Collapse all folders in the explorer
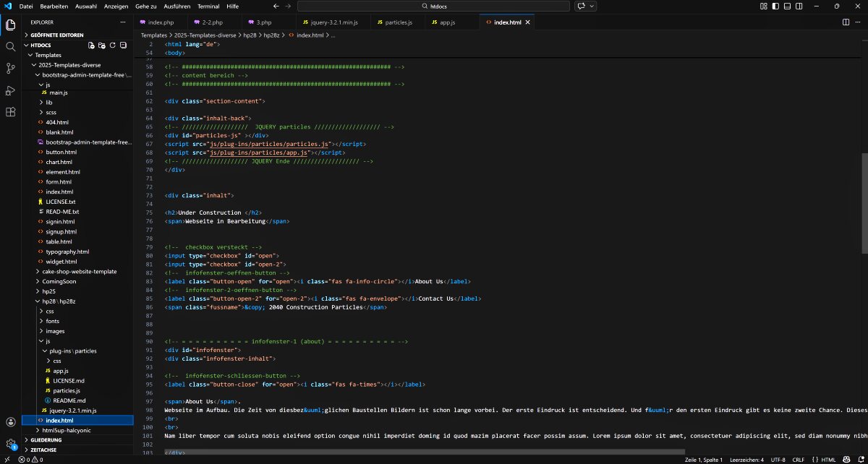 (124, 45)
